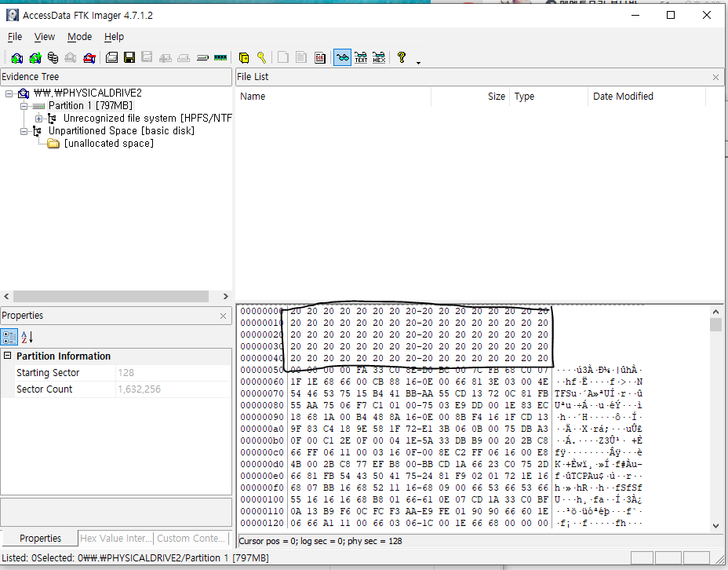728x570 pixels.
Task: Click the Create Disk Image icon
Action: (111, 57)
